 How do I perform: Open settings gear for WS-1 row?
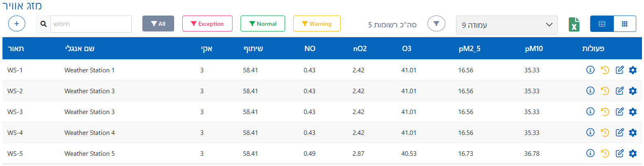coord(633,70)
